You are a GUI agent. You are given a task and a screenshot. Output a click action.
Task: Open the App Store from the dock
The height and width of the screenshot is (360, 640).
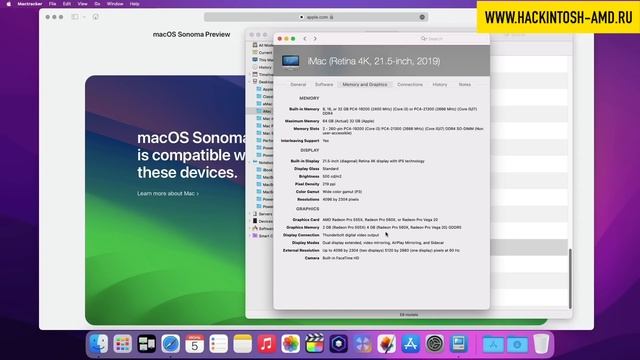(411, 344)
